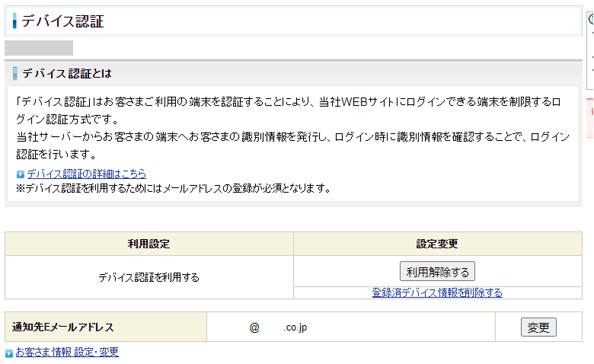The height and width of the screenshot is (364, 594).
Task: Click the pink panel at the right edge
Action: click(590, 112)
